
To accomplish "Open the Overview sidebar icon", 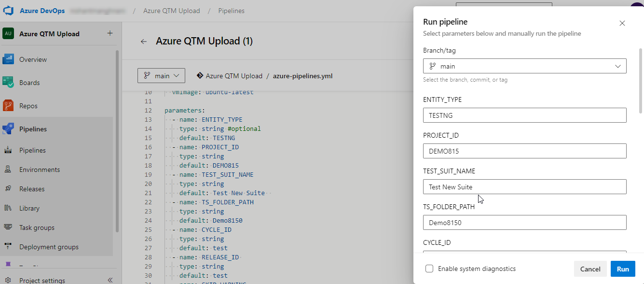I will point(8,59).
